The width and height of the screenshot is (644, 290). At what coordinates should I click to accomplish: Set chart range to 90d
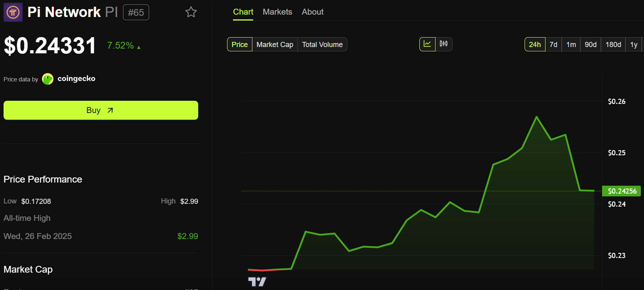pos(591,45)
